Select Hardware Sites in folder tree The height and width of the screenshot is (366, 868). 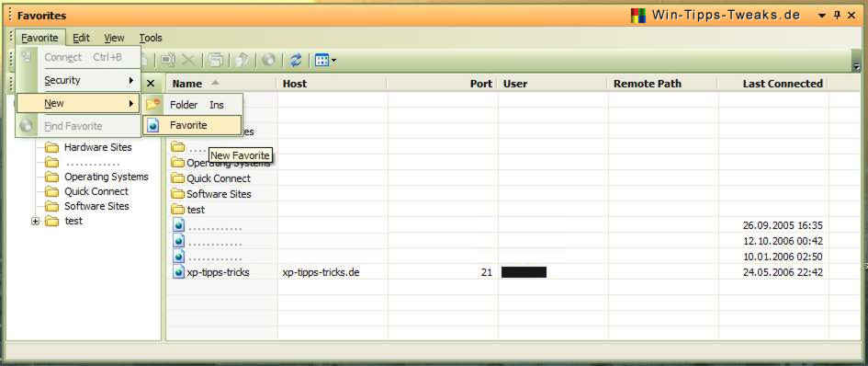coord(98,147)
